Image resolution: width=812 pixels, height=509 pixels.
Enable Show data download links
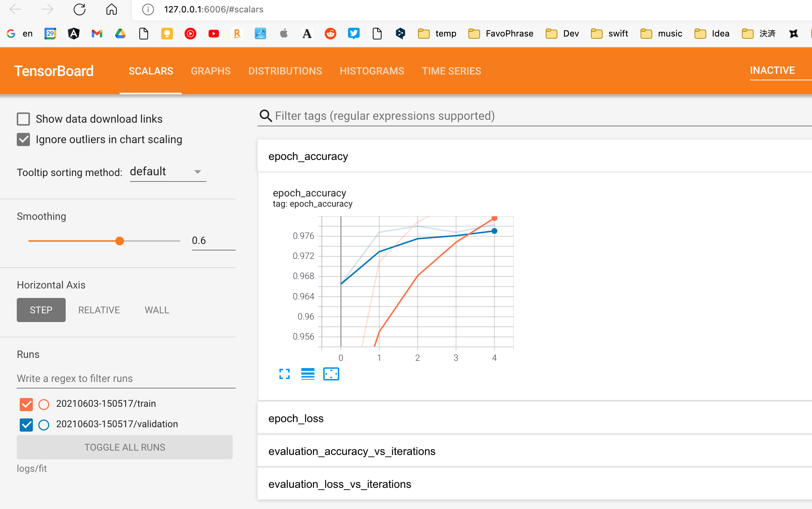click(23, 119)
